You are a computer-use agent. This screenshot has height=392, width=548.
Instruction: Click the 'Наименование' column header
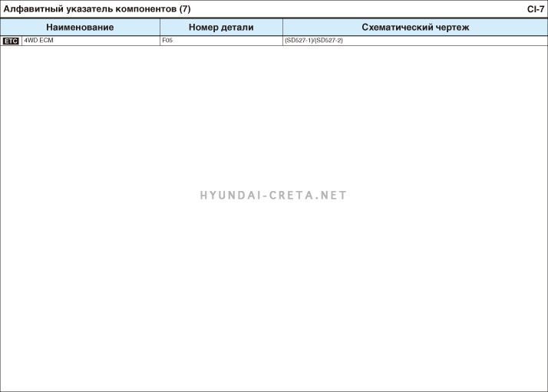pyautogui.click(x=80, y=28)
